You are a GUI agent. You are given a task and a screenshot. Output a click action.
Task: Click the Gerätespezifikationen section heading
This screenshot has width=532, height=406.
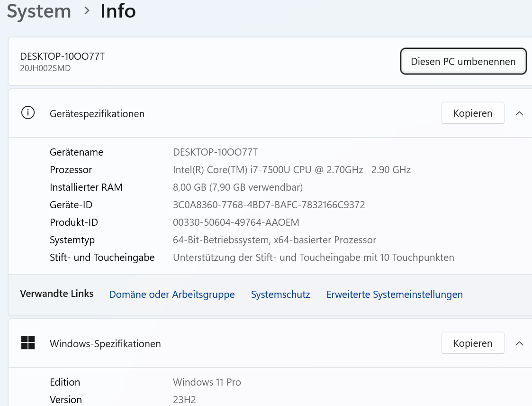tap(97, 113)
